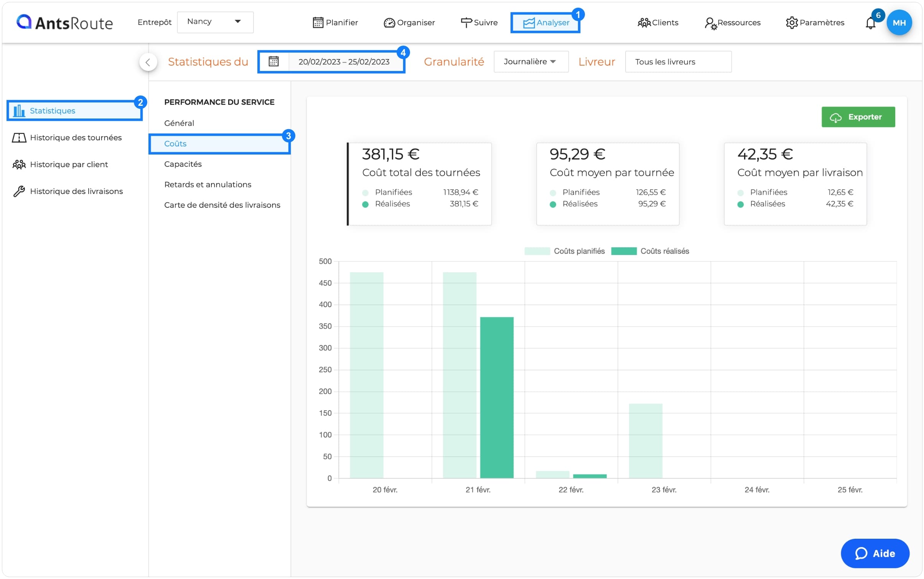Click the Suivre signpost icon

[x=466, y=23]
